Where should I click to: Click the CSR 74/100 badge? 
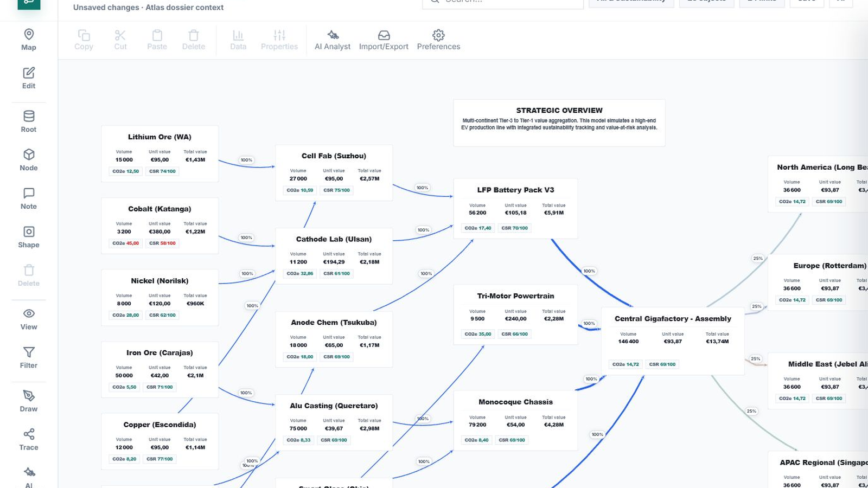pyautogui.click(x=162, y=171)
